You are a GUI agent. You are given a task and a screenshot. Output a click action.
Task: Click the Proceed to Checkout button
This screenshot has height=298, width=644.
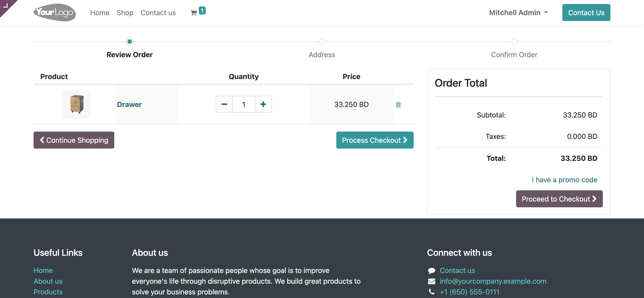[559, 199]
